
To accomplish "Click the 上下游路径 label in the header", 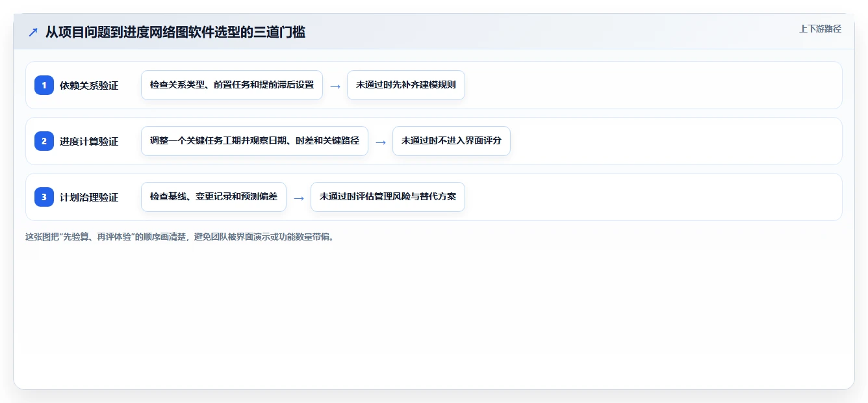I will [820, 29].
